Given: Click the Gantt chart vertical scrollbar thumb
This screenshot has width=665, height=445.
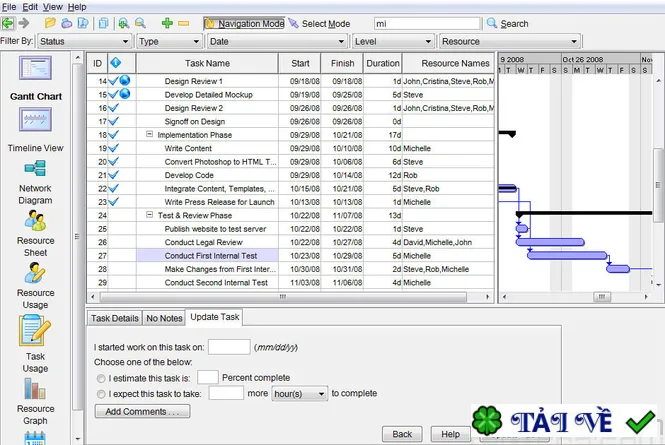Looking at the screenshot, I should (658, 185).
